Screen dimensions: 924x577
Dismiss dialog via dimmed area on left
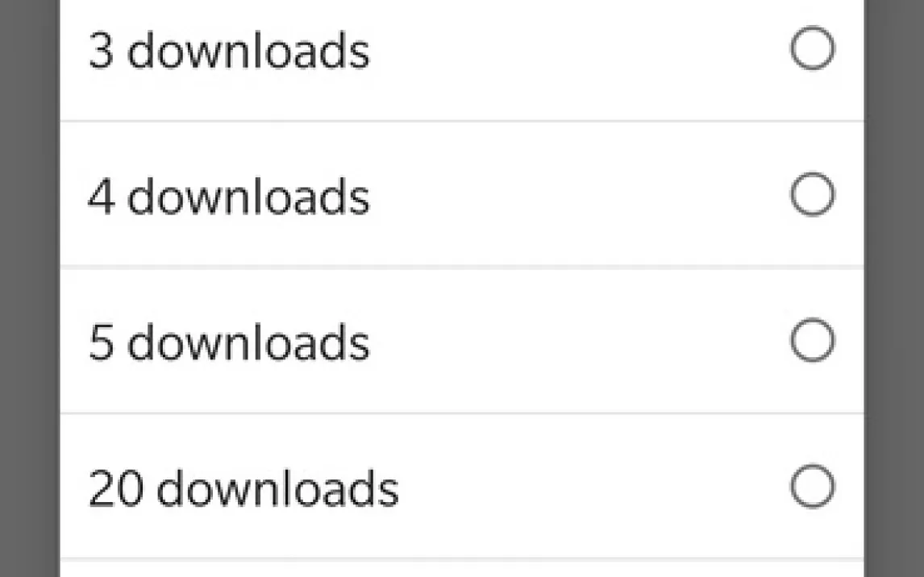coord(30,288)
